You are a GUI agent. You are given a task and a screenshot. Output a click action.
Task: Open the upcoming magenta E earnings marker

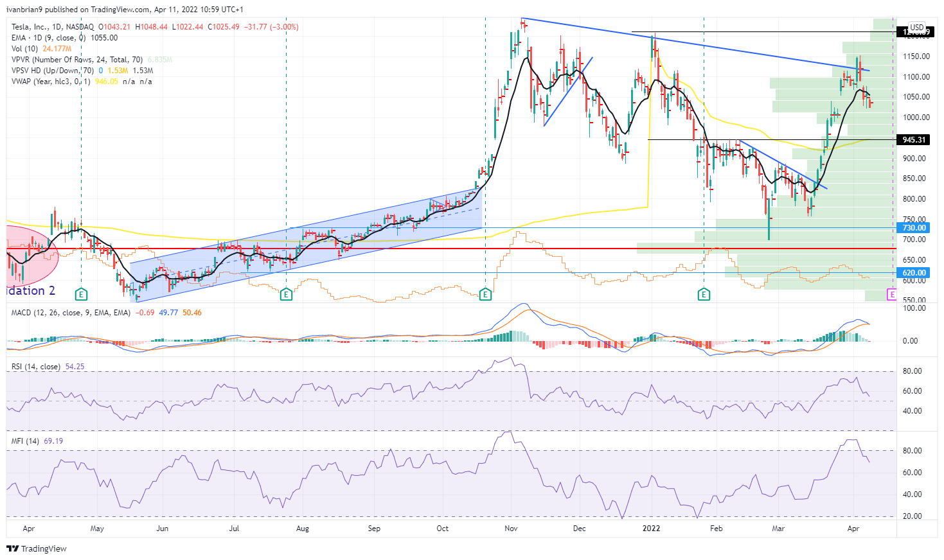pyautogui.click(x=891, y=294)
